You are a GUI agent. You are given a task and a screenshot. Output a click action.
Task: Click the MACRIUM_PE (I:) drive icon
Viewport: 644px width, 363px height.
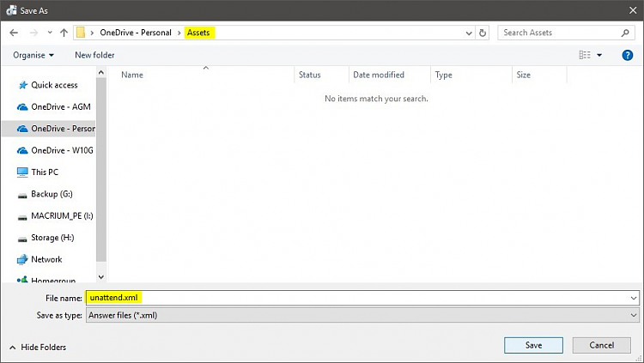[x=22, y=218]
